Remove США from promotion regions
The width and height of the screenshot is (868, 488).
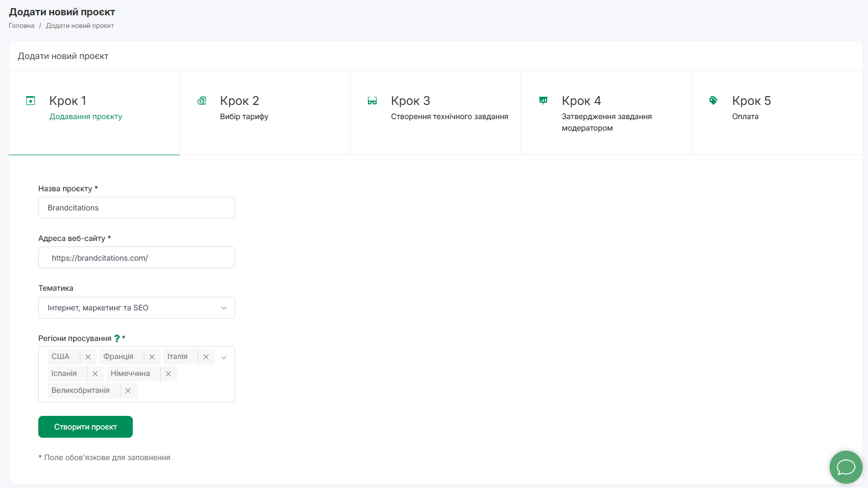pyautogui.click(x=88, y=357)
